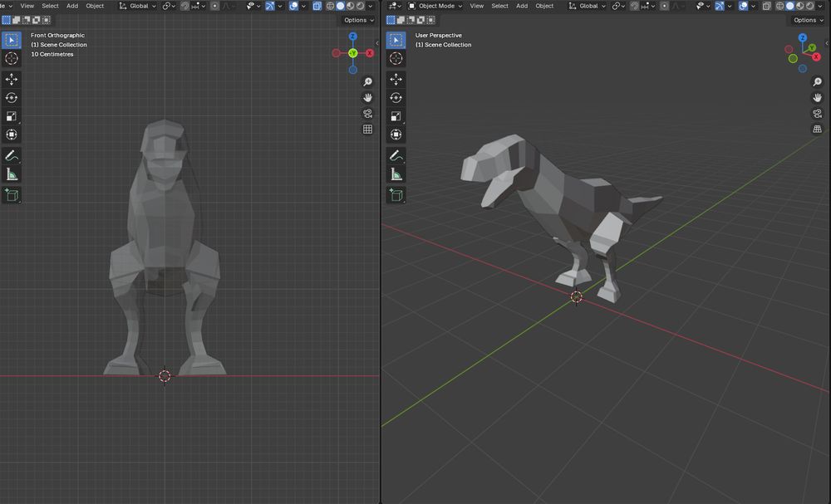
Task: Select the Move tool in the left toolbar
Action: coord(12,78)
